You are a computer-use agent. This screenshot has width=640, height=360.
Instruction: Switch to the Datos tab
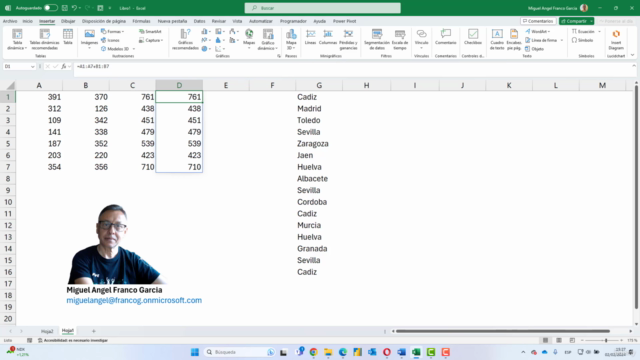199,21
